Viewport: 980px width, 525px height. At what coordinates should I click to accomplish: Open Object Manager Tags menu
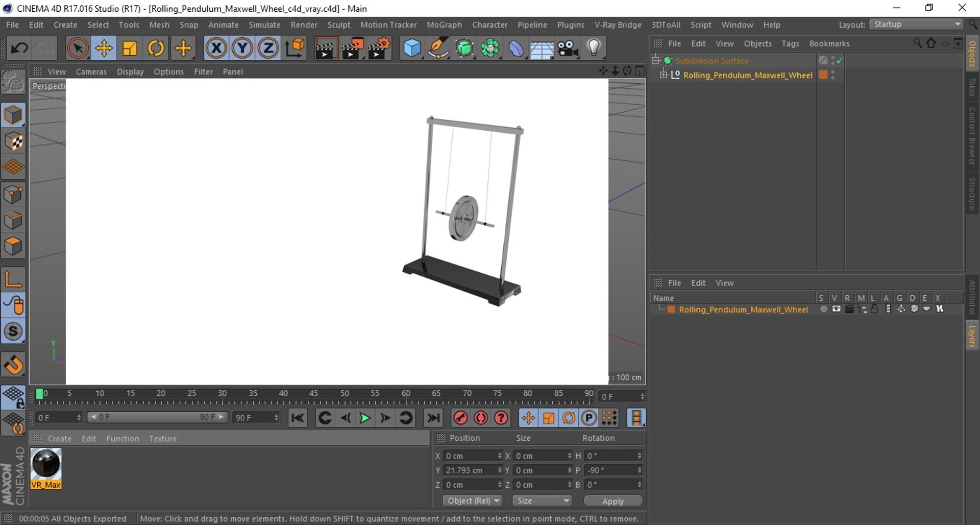[790, 44]
